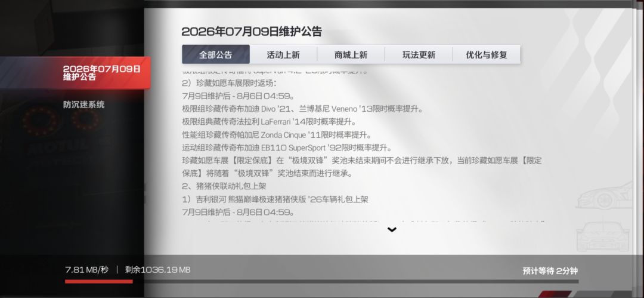
Task: Click the red download progress bar
Action: [x=98, y=281]
